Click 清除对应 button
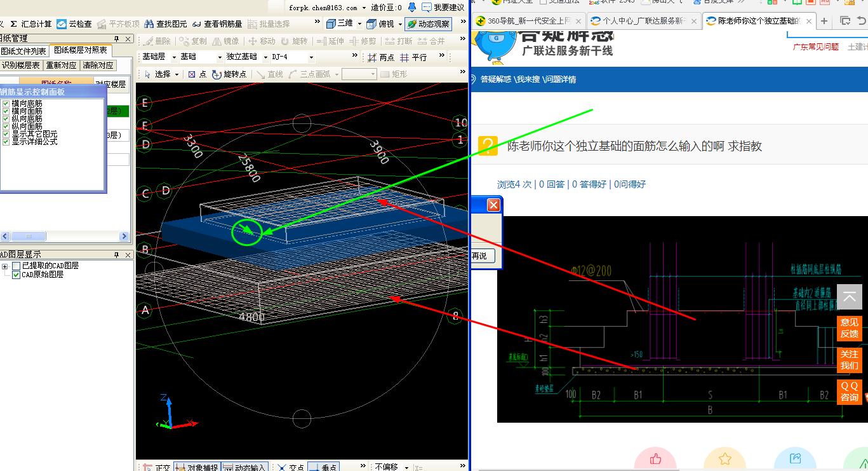The width and height of the screenshot is (868, 471). pos(98,65)
